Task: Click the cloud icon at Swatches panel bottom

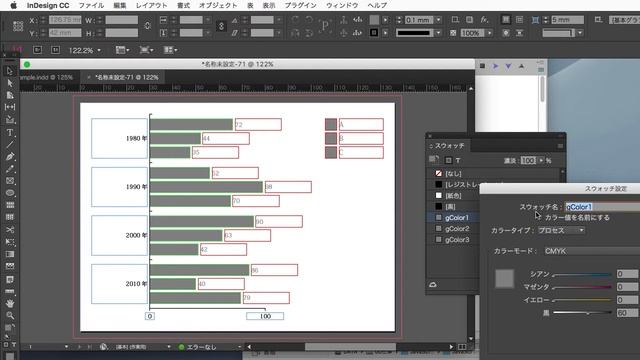Action: pos(433,284)
